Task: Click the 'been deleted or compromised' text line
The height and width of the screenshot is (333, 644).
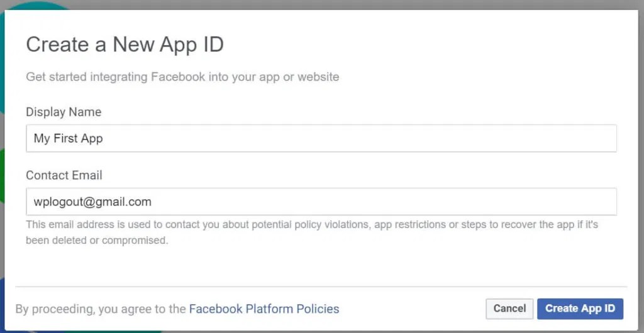Action: (x=97, y=240)
